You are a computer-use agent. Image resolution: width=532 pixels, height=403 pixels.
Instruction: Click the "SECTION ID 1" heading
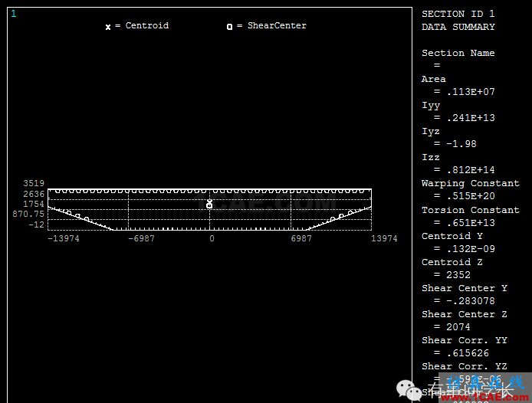pyautogui.click(x=458, y=14)
